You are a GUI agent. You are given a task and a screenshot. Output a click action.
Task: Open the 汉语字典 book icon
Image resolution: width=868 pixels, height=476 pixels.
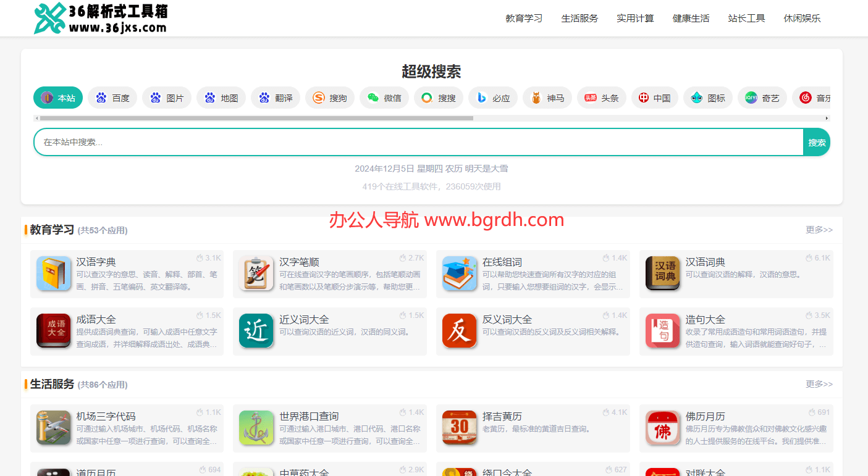54,273
